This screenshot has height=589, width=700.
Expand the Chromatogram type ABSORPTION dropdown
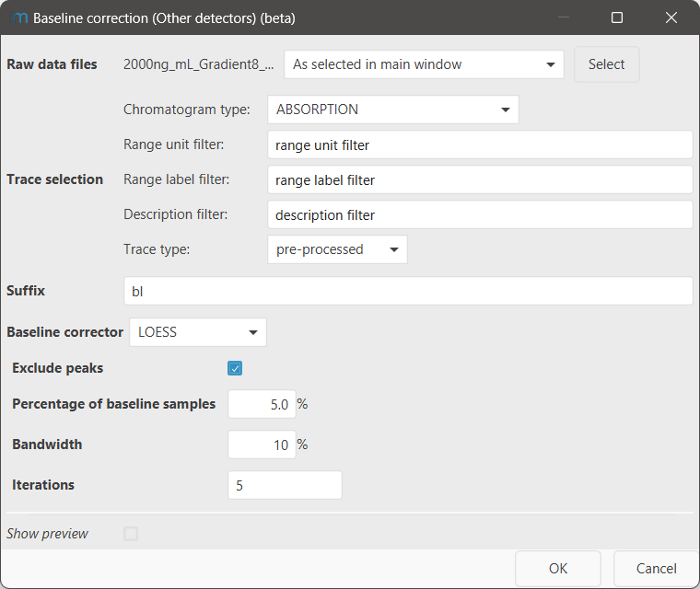coord(392,110)
